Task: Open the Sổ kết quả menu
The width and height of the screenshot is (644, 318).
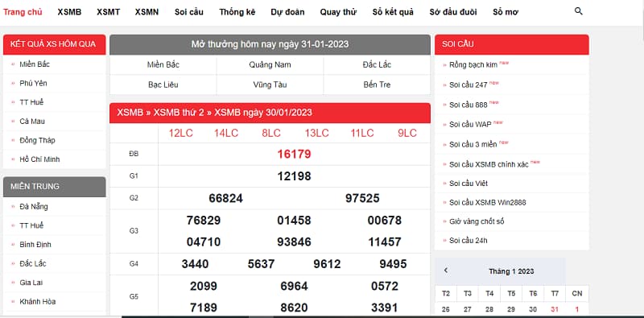Action: [x=393, y=12]
